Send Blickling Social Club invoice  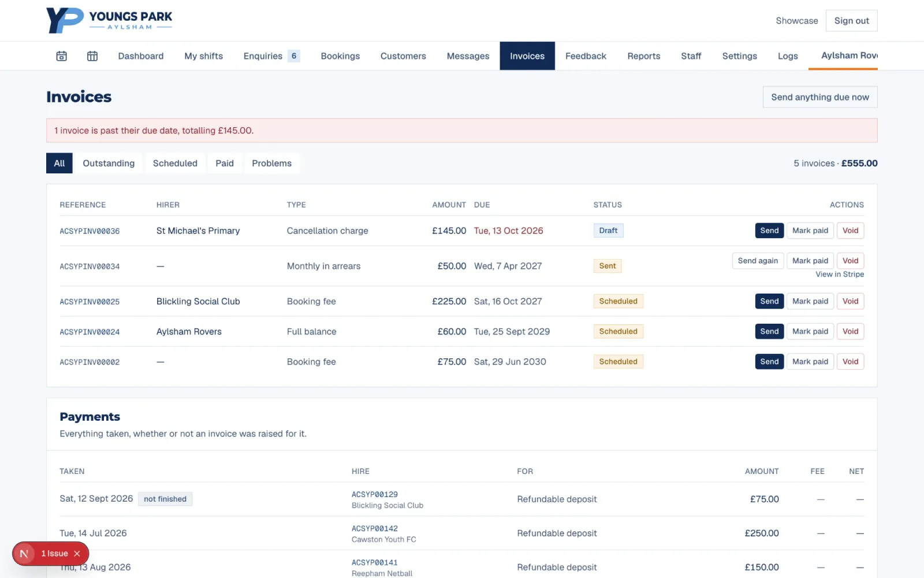[769, 301]
